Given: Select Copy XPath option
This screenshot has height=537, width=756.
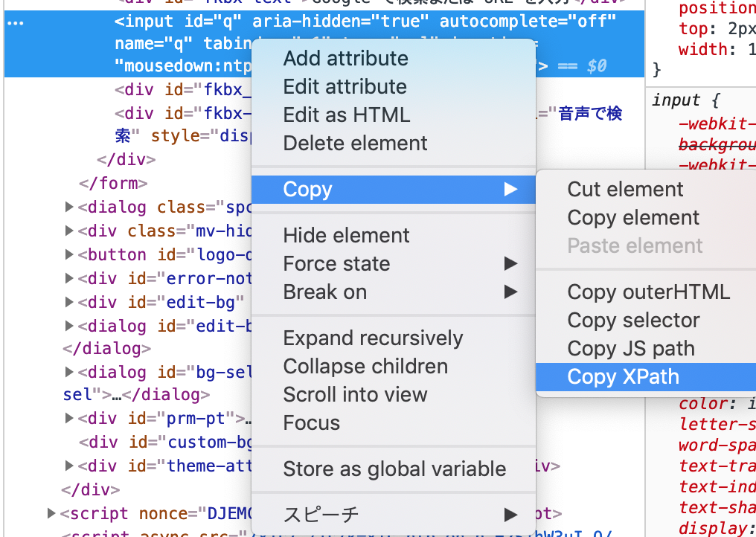Looking at the screenshot, I should point(646,377).
